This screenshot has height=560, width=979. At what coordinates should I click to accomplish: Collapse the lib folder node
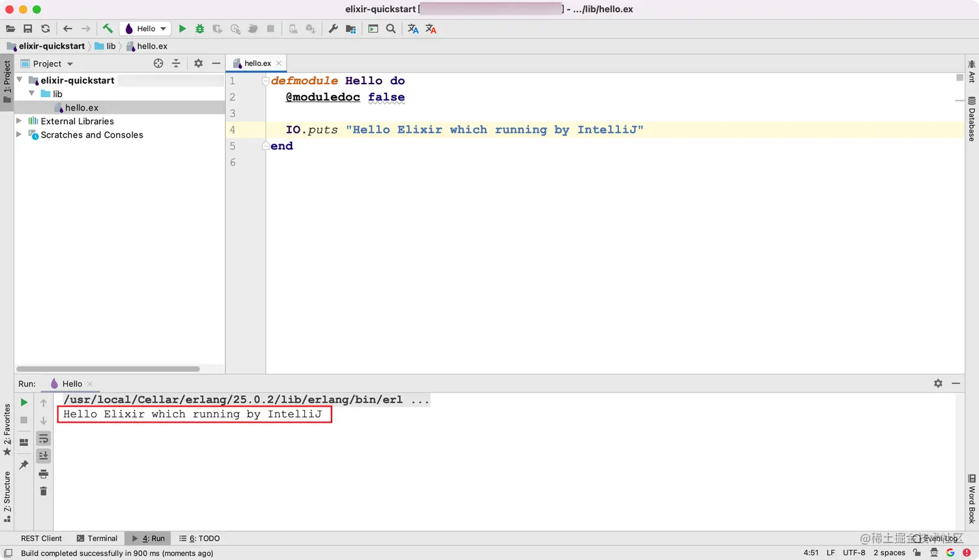point(32,94)
